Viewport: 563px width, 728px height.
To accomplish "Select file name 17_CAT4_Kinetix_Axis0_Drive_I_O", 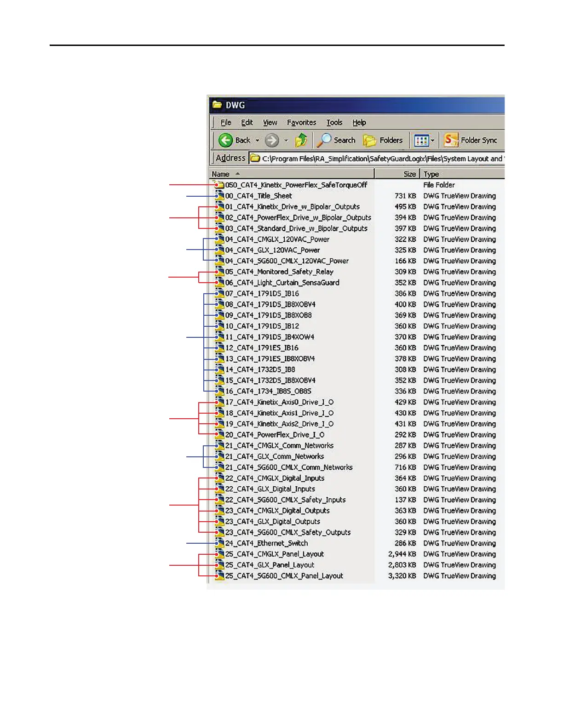I will [280, 402].
